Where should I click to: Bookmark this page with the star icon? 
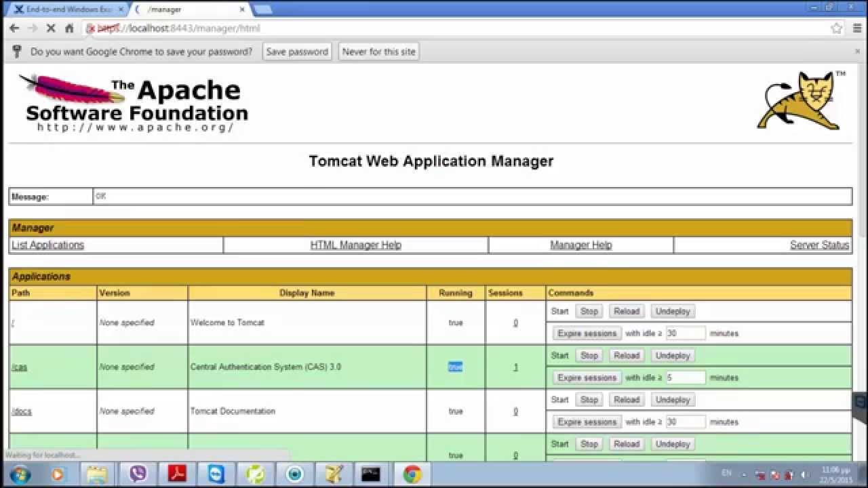pyautogui.click(x=837, y=28)
